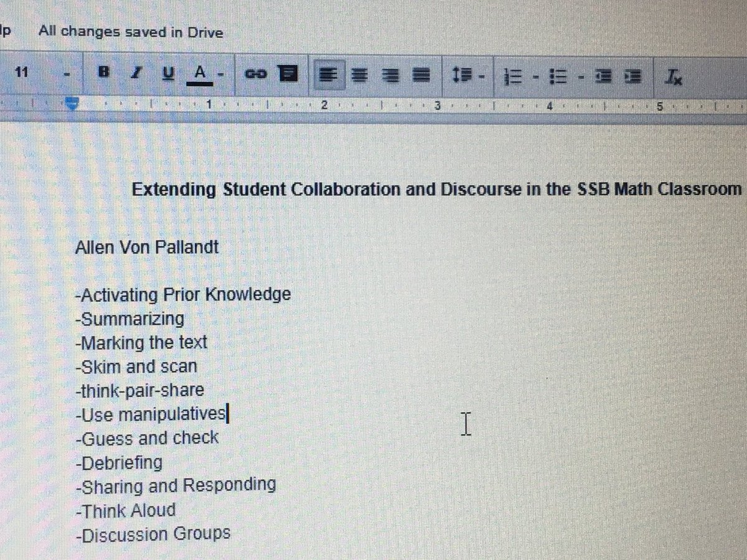
Task: Decrease the indent
Action: [x=603, y=77]
